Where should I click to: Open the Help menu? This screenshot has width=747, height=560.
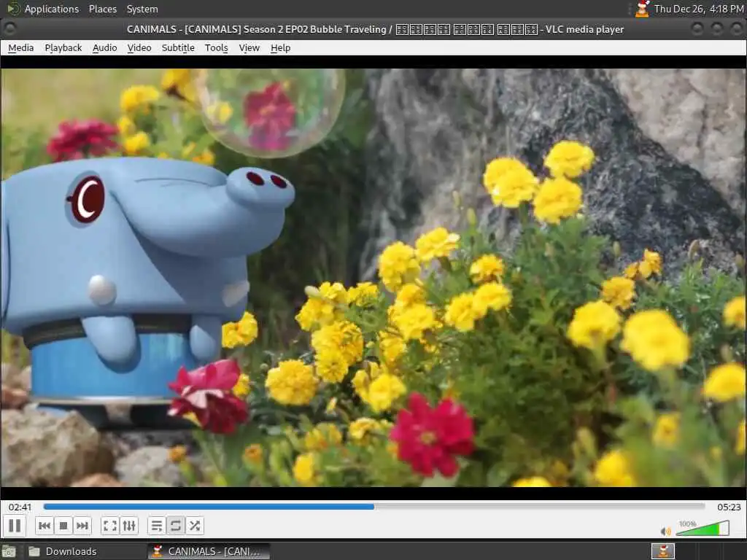(280, 47)
